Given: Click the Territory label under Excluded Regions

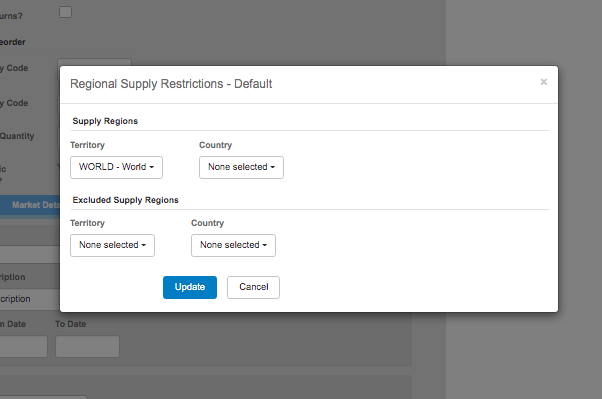Looking at the screenshot, I should pos(87,223).
